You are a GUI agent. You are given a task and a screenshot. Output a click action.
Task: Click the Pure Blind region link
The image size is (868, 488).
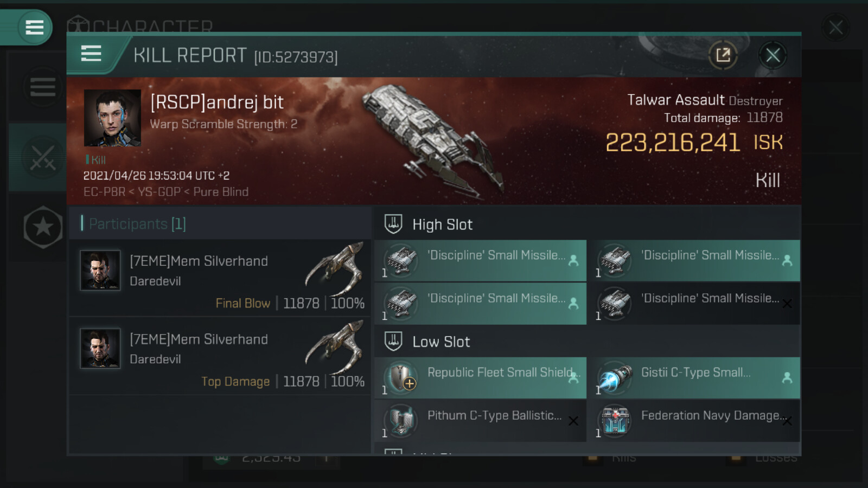click(x=221, y=192)
